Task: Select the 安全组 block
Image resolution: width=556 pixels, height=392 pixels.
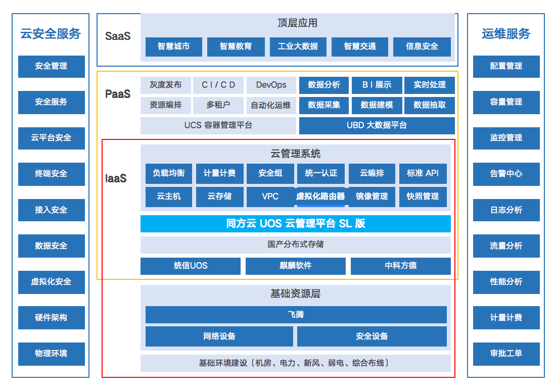Action: [270, 173]
